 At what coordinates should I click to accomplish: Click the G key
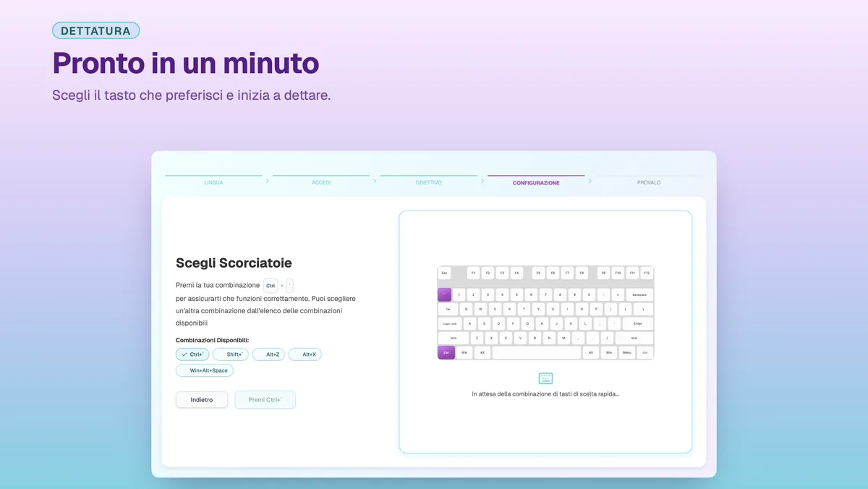527,323
